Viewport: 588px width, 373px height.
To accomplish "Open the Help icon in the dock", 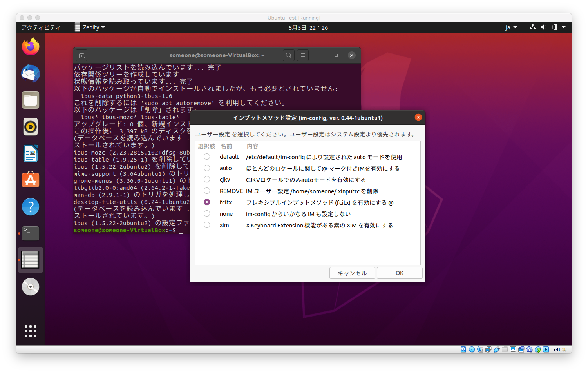I will click(31, 206).
